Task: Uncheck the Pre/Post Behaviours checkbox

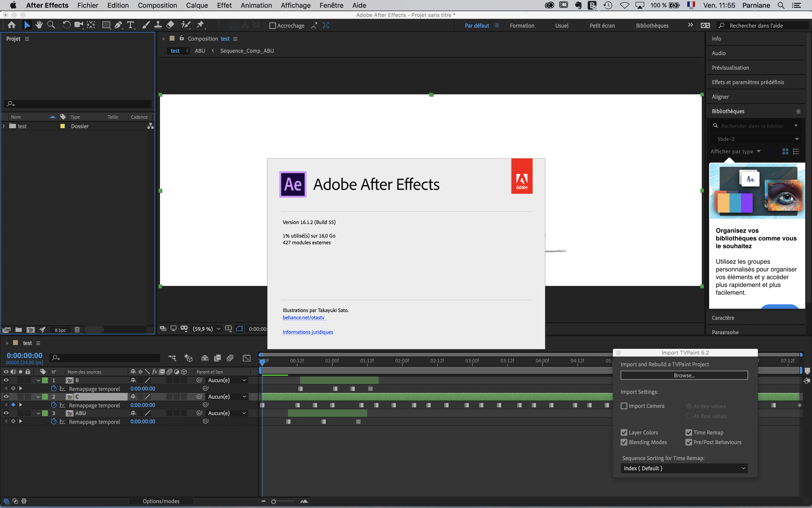Action: coord(689,442)
